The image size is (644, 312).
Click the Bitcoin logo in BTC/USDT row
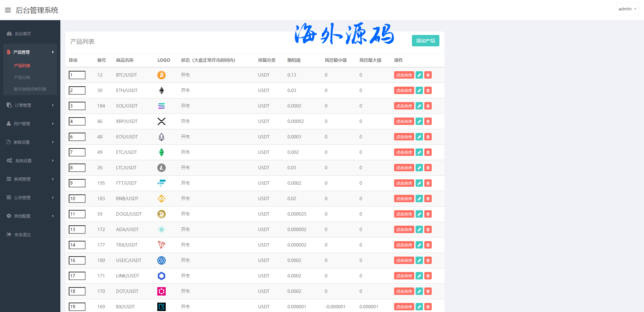point(161,75)
